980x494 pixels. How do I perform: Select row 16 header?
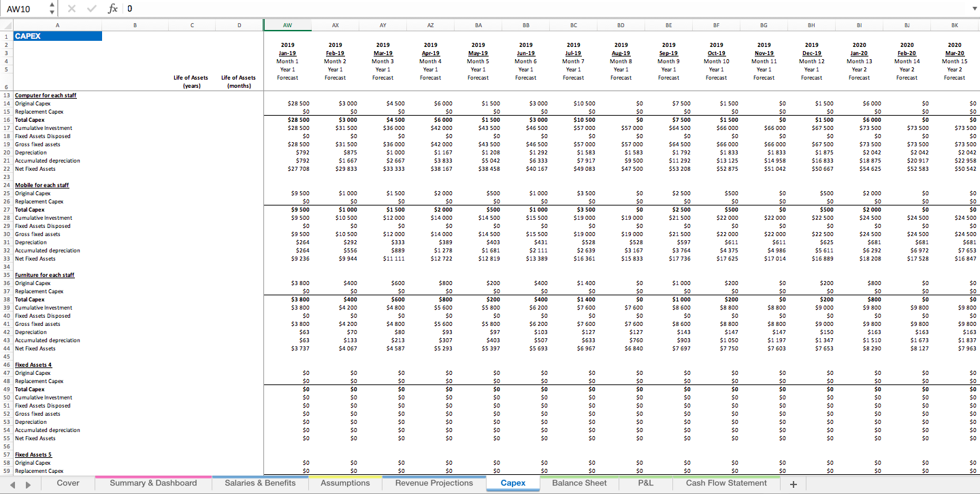(6, 120)
